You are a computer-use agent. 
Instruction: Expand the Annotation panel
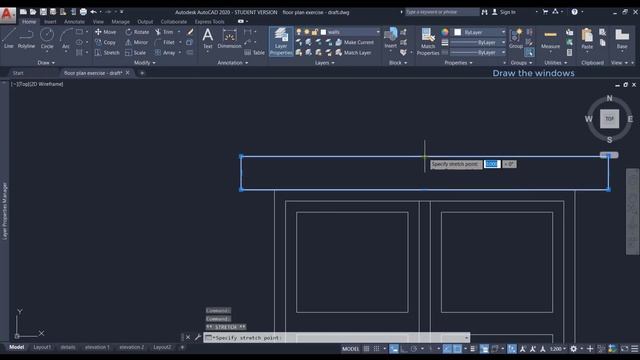pos(233,63)
